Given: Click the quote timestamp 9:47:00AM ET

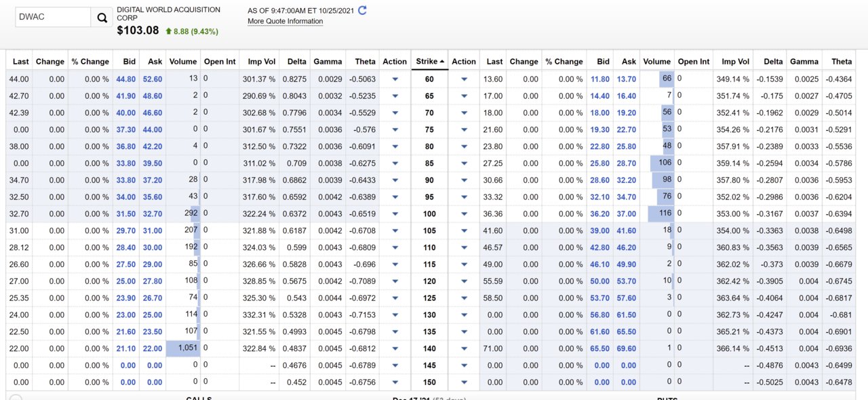Looking at the screenshot, I should 300,11.
